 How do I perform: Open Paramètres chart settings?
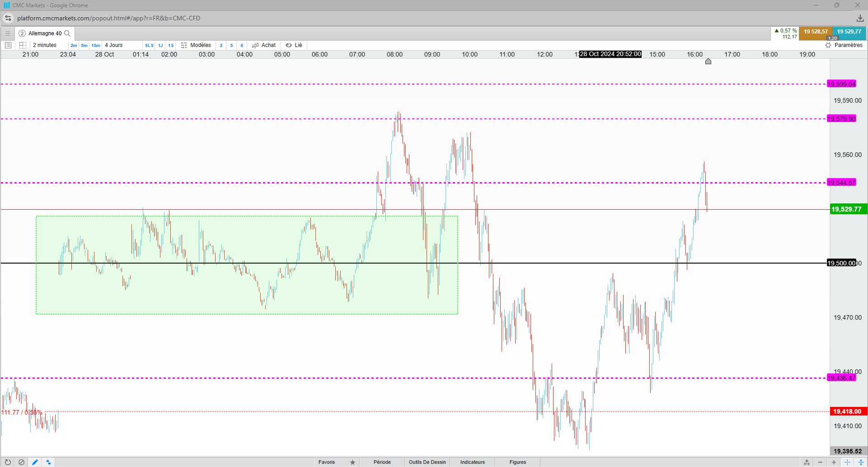[844, 45]
